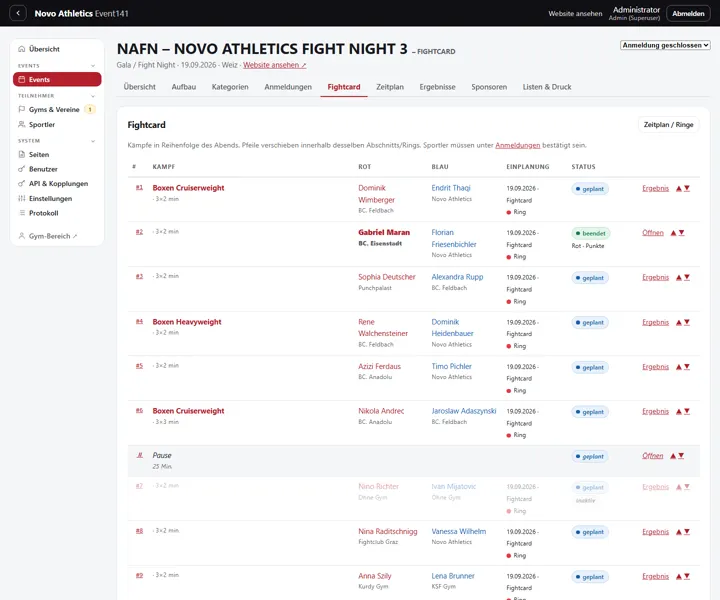Open the Kategorien tab
Viewport: 720px width, 600px height.
(x=230, y=87)
